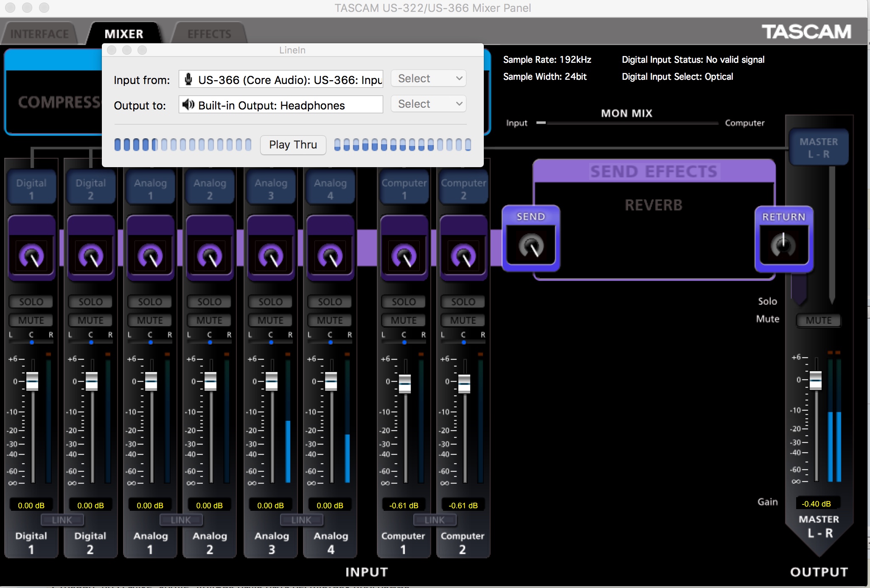Click the reverb RETURN knob
This screenshot has width=870, height=588.
[783, 245]
